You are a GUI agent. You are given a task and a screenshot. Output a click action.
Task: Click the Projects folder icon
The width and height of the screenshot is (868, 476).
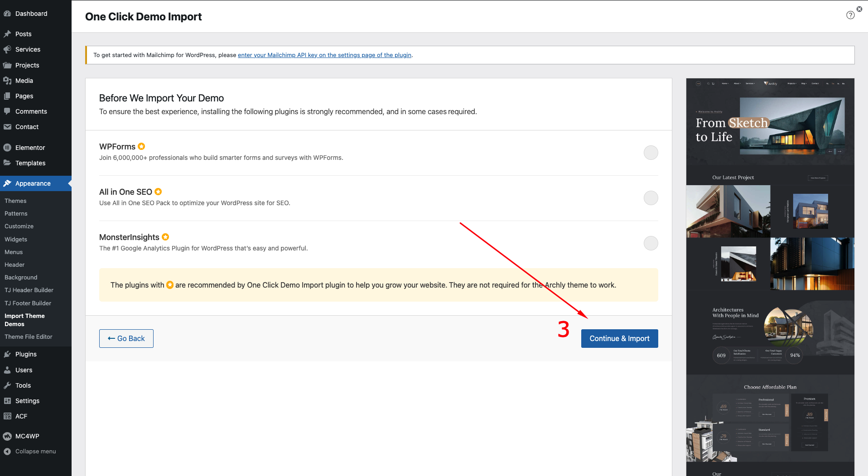pos(7,65)
